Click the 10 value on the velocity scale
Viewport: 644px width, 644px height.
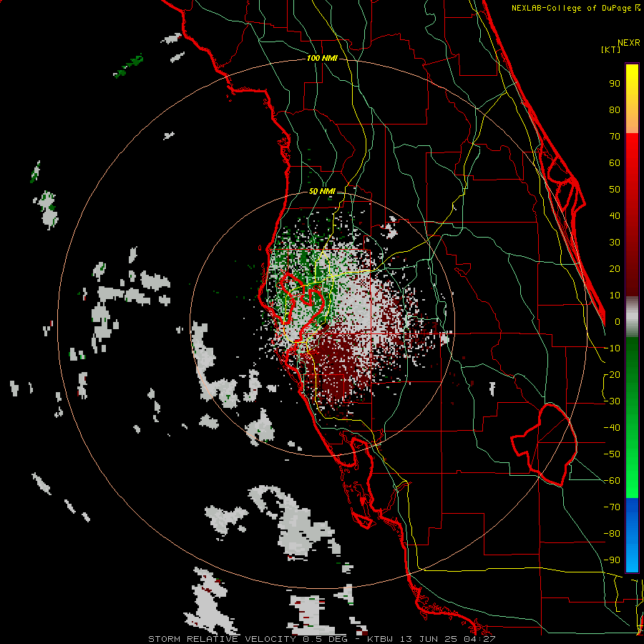pos(615,296)
